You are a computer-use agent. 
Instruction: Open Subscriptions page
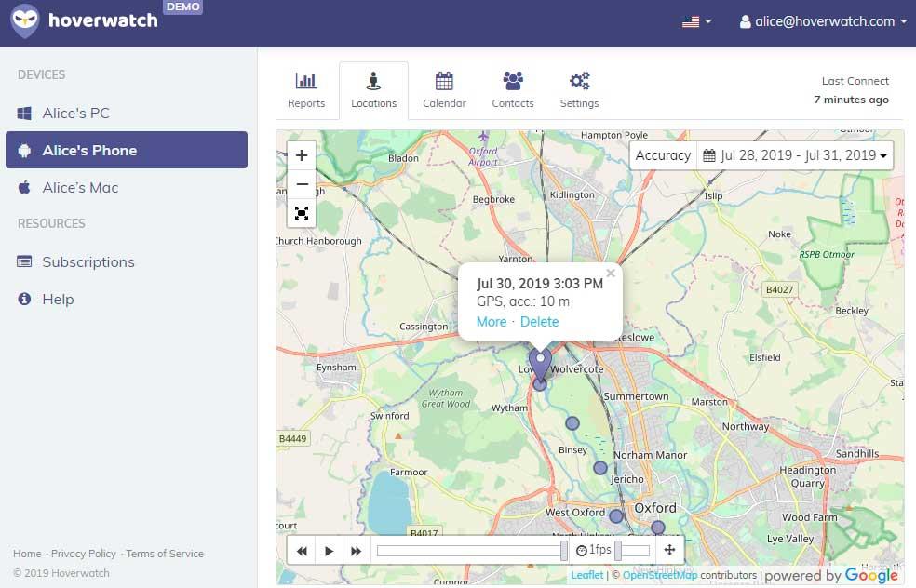coord(127,261)
